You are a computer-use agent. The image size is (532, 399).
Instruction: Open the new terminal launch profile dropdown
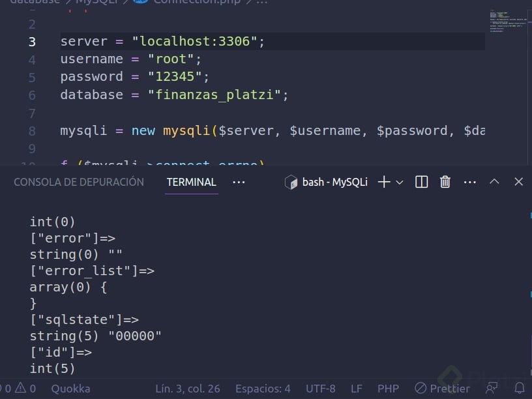400,183
